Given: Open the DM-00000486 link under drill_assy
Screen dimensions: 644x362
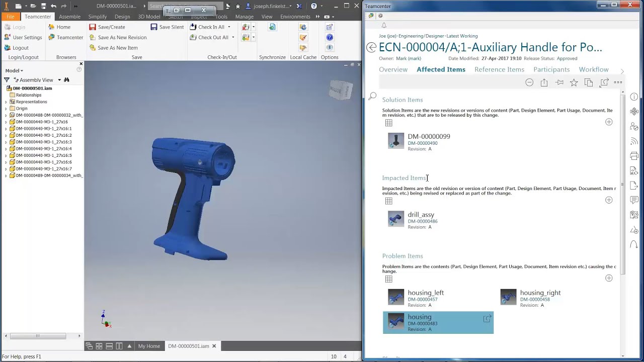Looking at the screenshot, I should pyautogui.click(x=423, y=221).
